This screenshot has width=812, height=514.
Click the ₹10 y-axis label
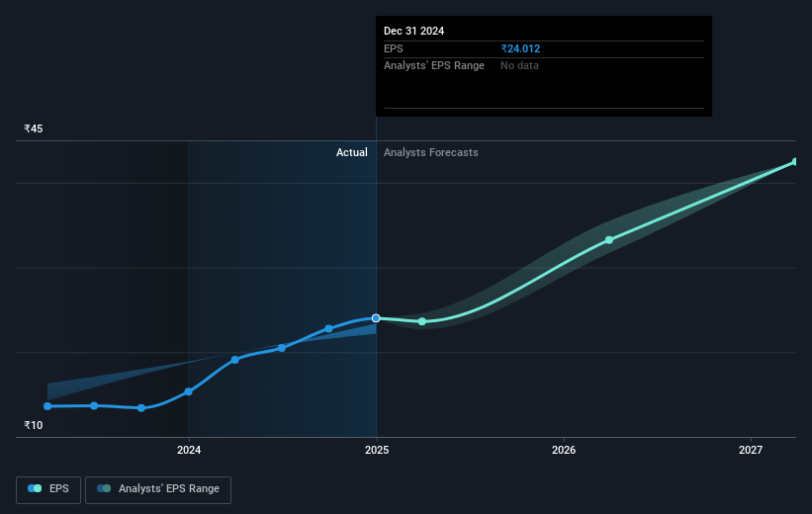pos(34,425)
